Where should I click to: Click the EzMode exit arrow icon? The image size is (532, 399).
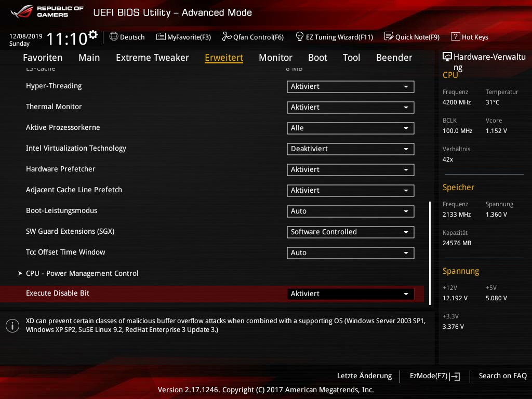[455, 376]
